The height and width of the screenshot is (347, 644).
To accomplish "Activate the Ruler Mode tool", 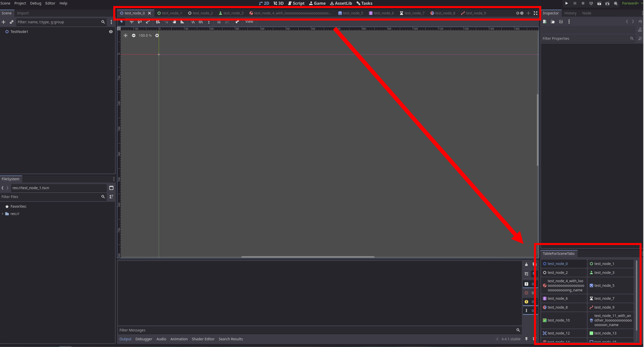I will tap(183, 22).
